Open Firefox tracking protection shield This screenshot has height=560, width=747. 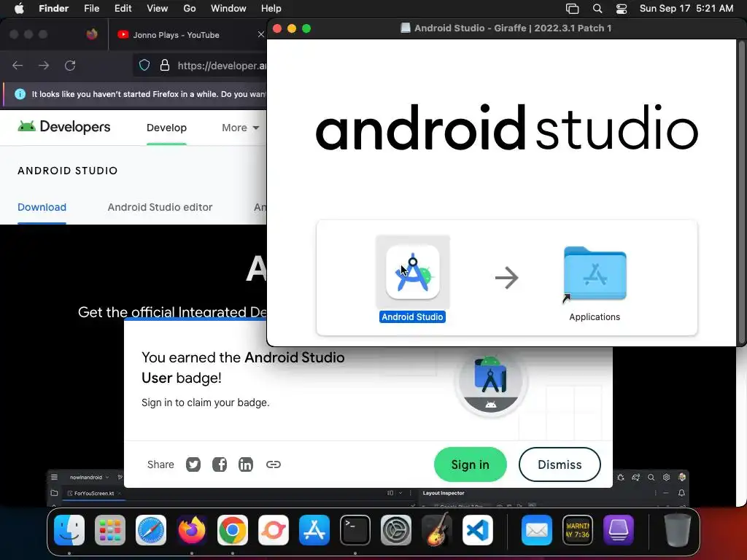click(144, 65)
